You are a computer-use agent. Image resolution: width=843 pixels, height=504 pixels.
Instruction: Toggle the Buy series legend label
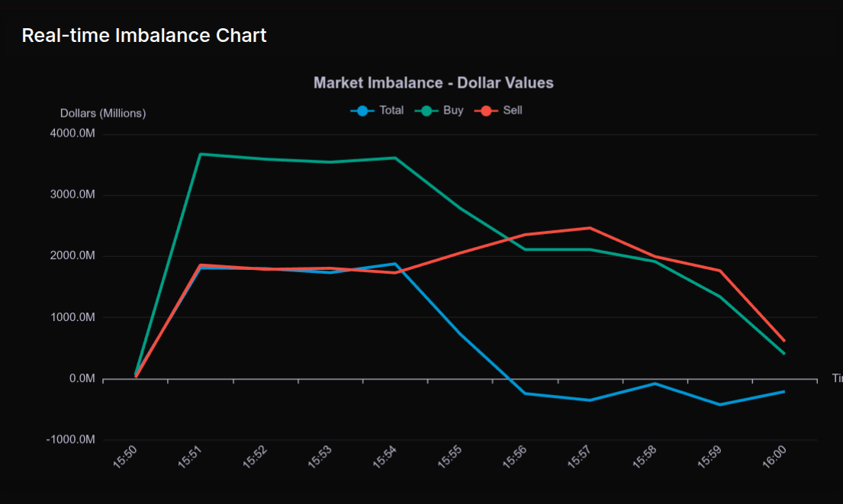453,111
